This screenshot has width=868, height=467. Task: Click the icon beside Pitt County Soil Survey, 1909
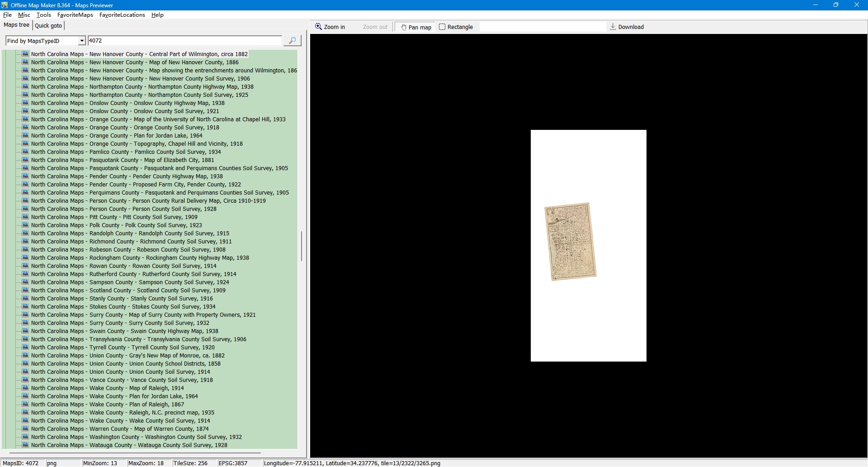[x=26, y=217]
